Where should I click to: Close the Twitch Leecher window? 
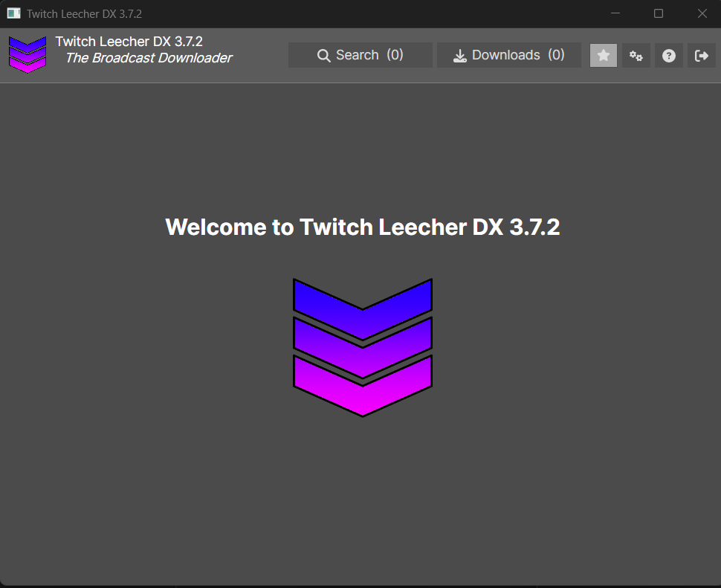pyautogui.click(x=702, y=13)
